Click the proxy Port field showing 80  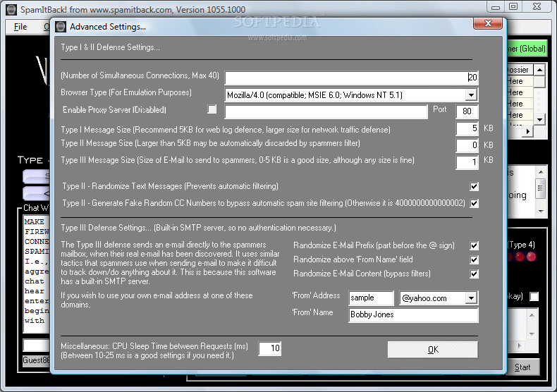(467, 111)
